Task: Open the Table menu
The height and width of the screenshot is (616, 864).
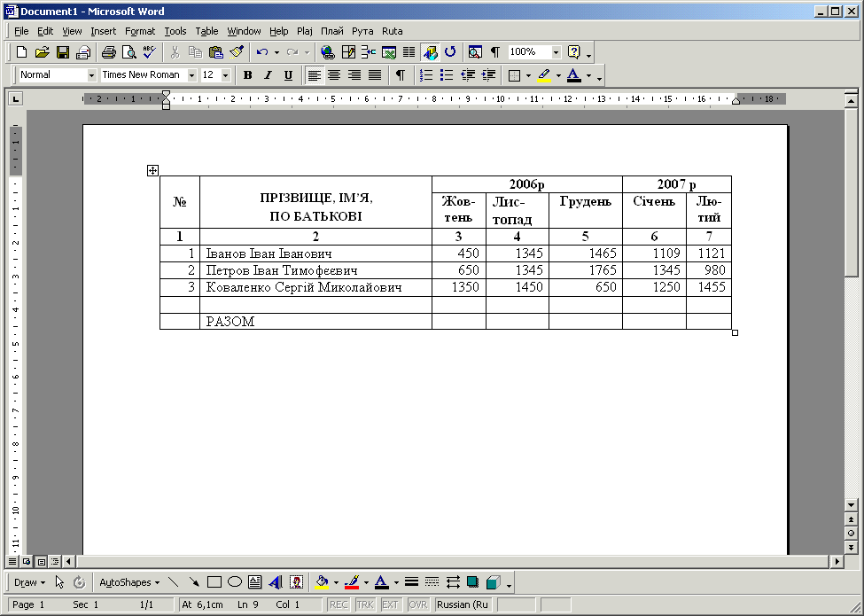Action: tap(206, 31)
